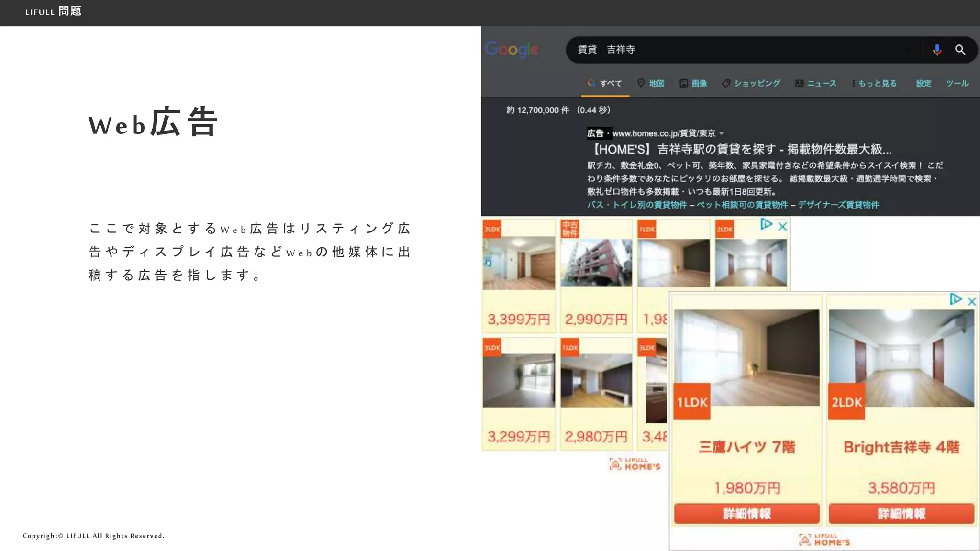
Task: Close the small banner ad with X
Action: [x=782, y=226]
